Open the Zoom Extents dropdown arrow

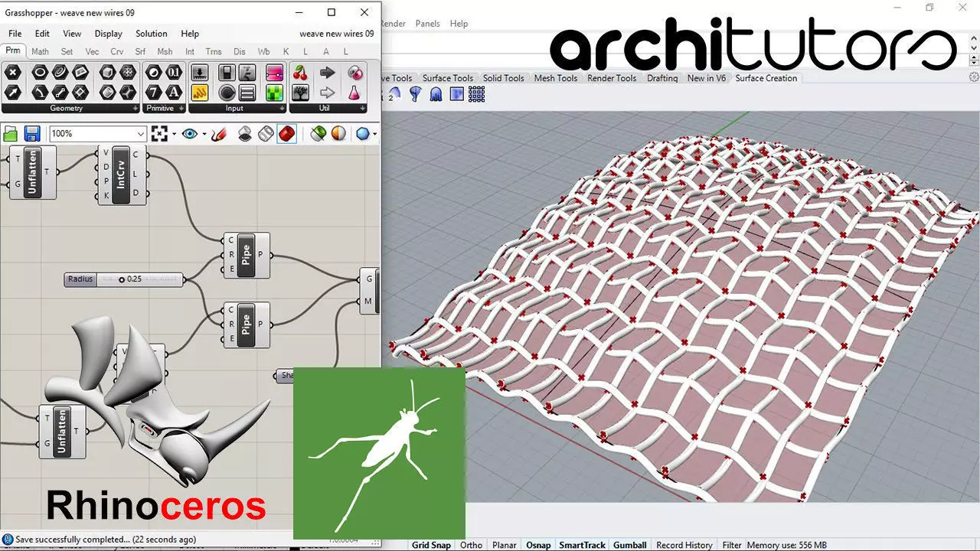tap(174, 134)
